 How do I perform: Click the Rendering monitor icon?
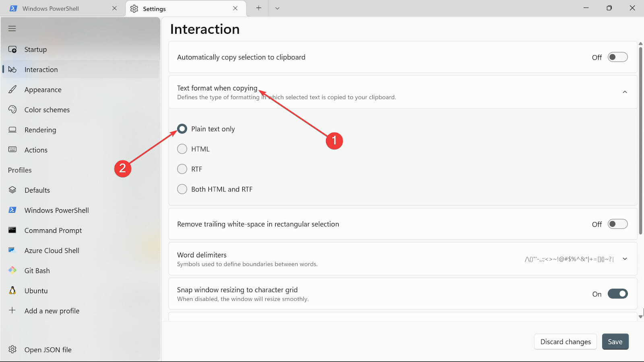click(12, 130)
